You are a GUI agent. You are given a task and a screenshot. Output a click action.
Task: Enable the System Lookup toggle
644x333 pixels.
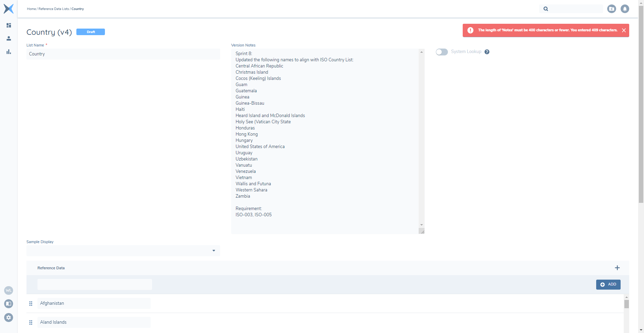(442, 52)
